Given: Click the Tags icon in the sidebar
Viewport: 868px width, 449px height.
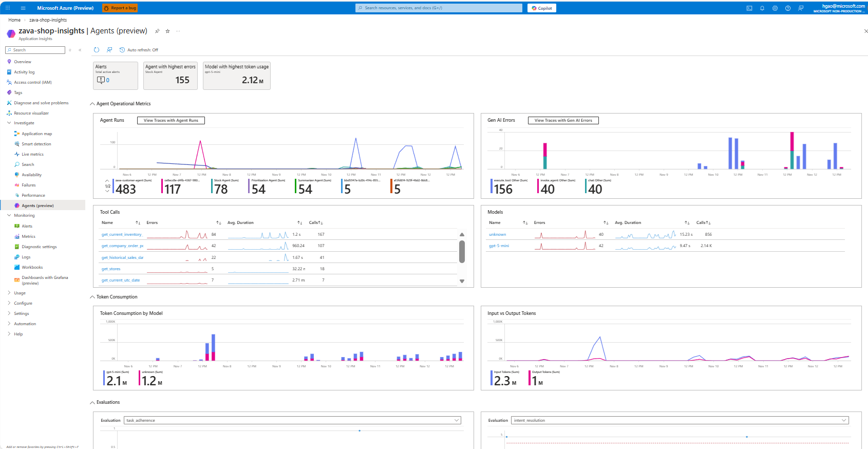Looking at the screenshot, I should (x=9, y=92).
